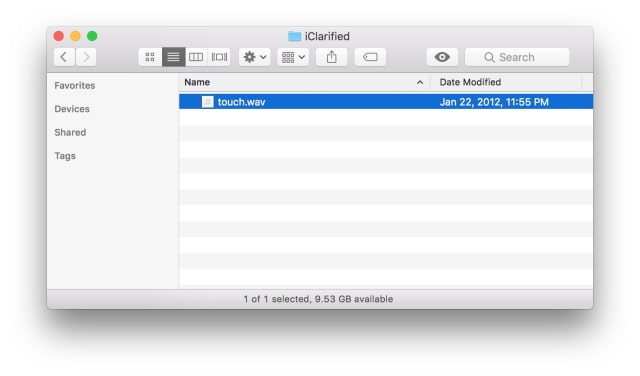Screen dimensions: 640x376
Task: Open the Action gear menu
Action: [x=255, y=57]
